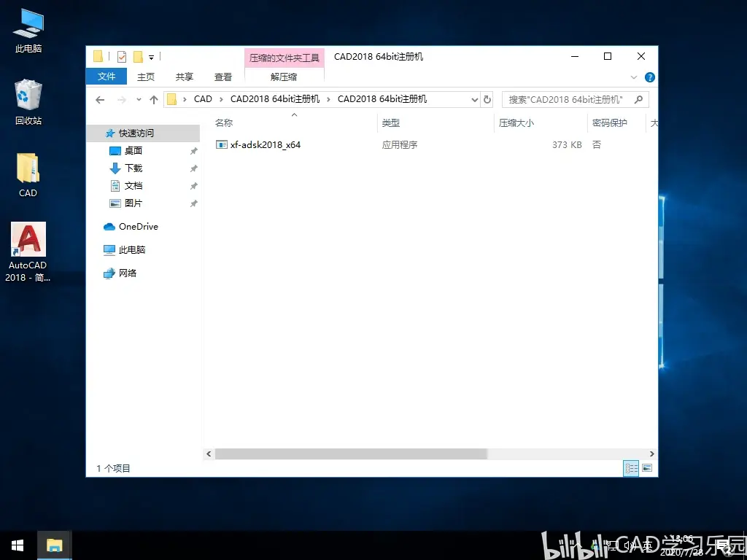Select 解压缩 under compressed folder tools
This screenshot has height=560, width=747.
point(284,77)
